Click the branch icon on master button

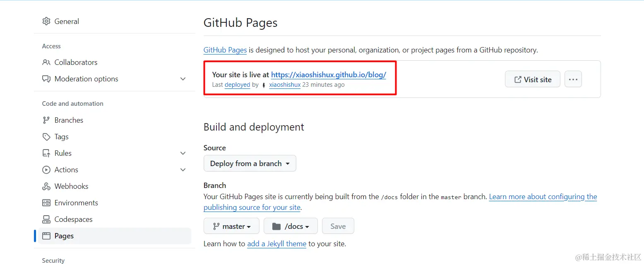tap(216, 226)
